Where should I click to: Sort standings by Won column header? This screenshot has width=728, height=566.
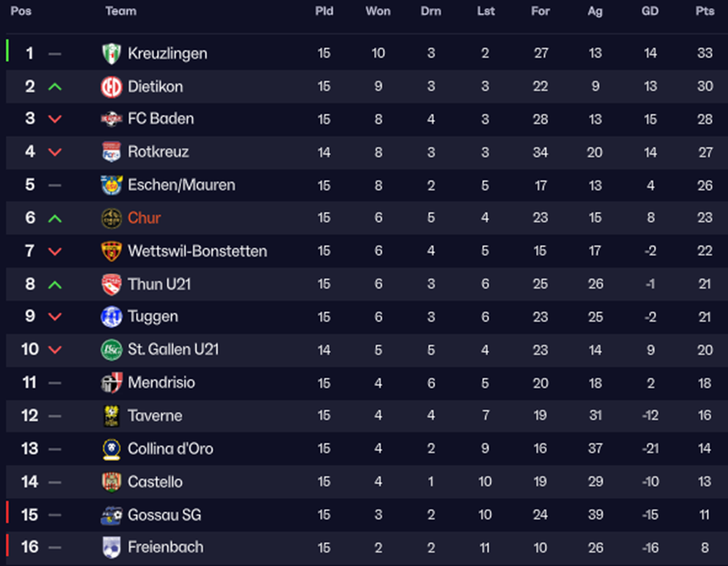pos(378,11)
